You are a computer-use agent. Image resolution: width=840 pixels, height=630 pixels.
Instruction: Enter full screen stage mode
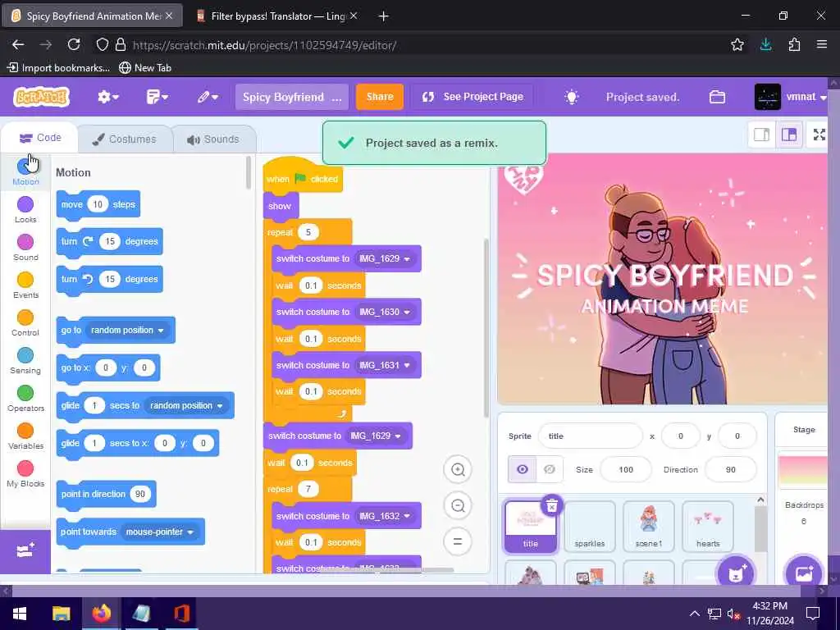point(819,135)
